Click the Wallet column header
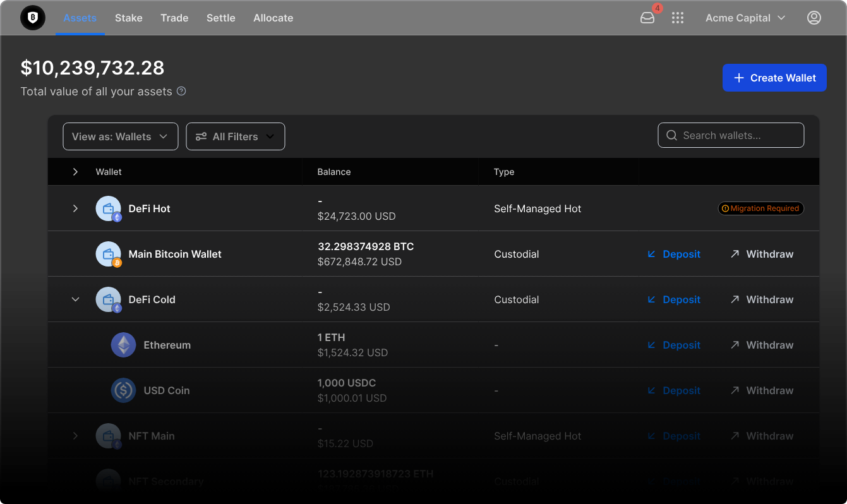 pos(109,172)
